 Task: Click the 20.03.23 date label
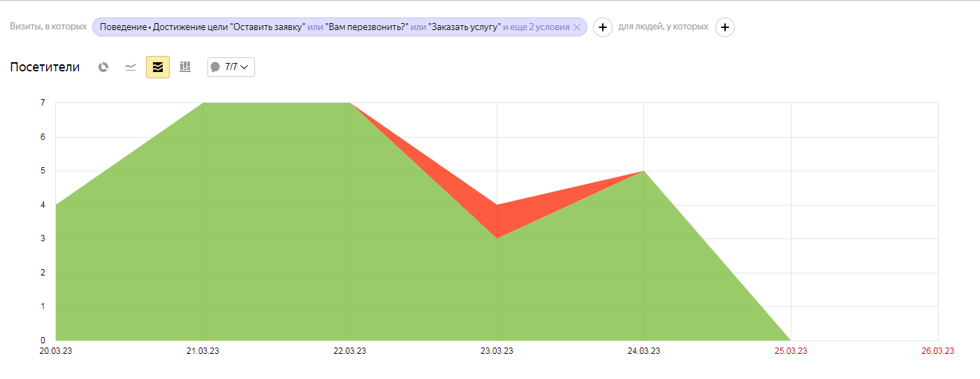56,351
